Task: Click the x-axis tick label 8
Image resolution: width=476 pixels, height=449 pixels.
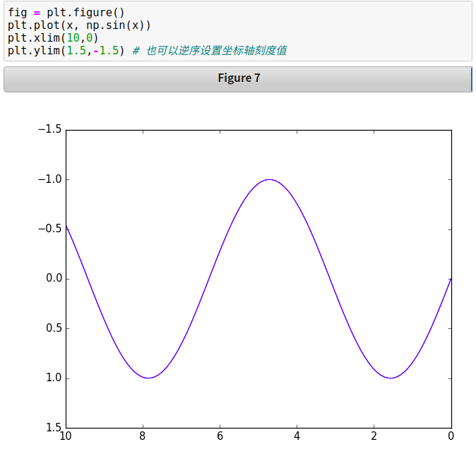Action: click(143, 436)
